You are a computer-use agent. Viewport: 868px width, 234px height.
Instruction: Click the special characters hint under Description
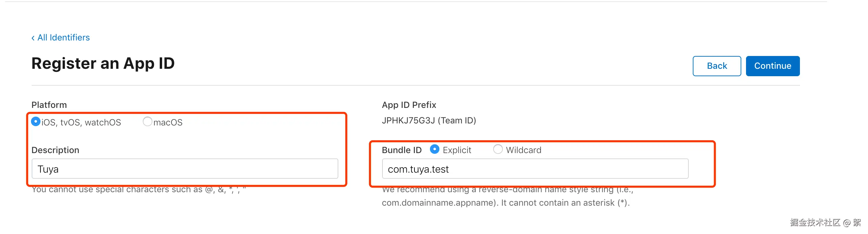(138, 190)
